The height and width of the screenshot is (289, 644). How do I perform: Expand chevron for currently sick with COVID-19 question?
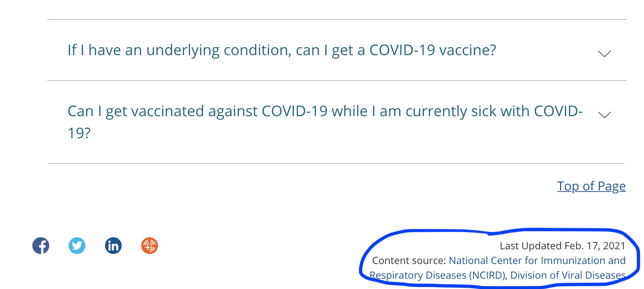605,115
